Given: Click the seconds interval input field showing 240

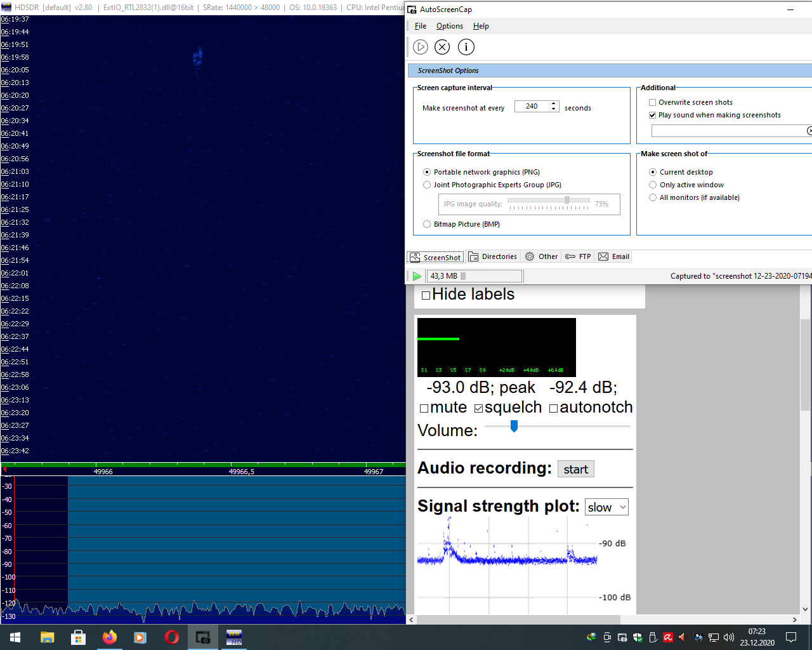Looking at the screenshot, I should pyautogui.click(x=532, y=107).
